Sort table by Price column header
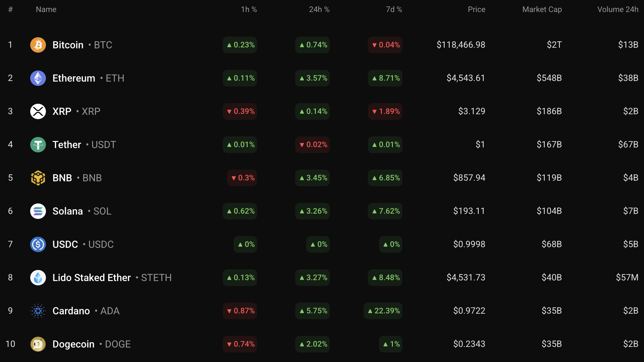The height and width of the screenshot is (362, 644). tap(476, 10)
